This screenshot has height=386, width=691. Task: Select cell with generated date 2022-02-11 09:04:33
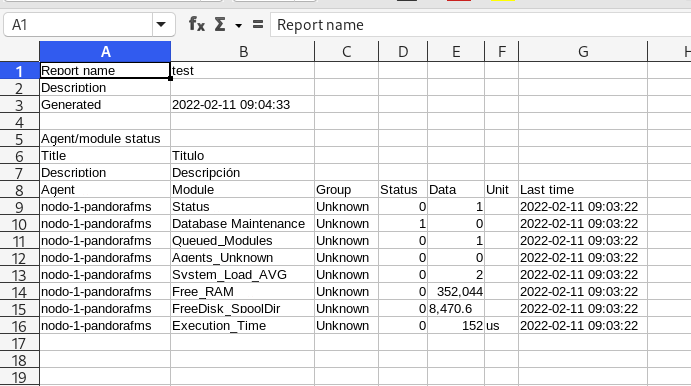click(243, 105)
